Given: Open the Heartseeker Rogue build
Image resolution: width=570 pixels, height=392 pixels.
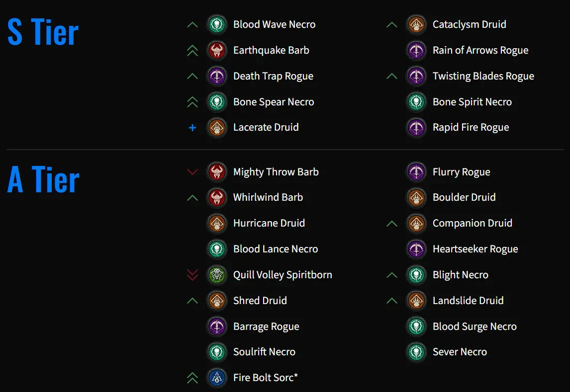Looking at the screenshot, I should (x=475, y=249).
